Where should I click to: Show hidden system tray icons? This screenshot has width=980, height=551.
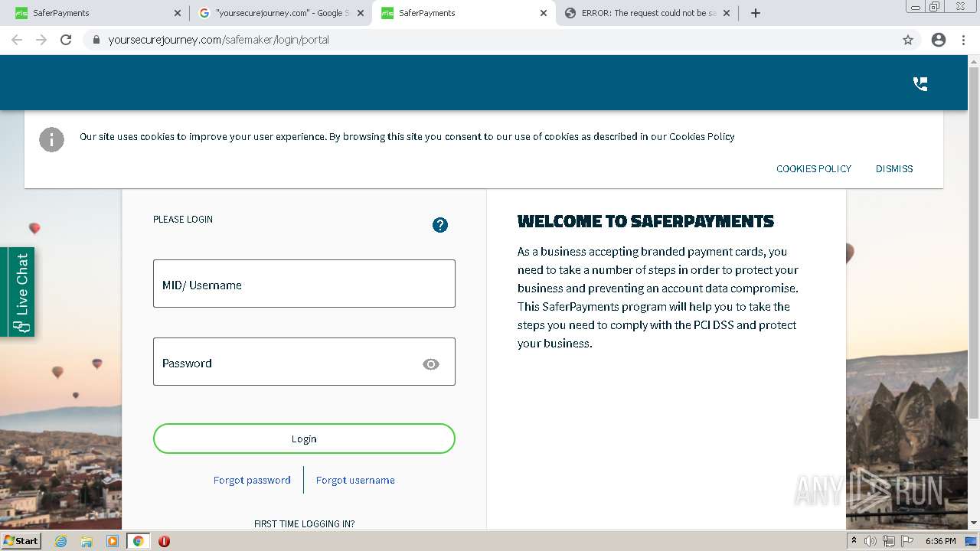pos(854,541)
